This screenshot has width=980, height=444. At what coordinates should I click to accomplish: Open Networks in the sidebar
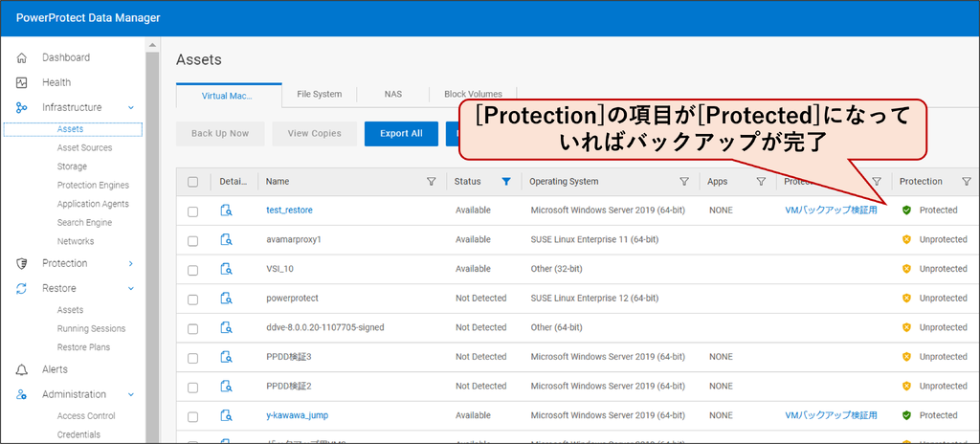click(76, 241)
